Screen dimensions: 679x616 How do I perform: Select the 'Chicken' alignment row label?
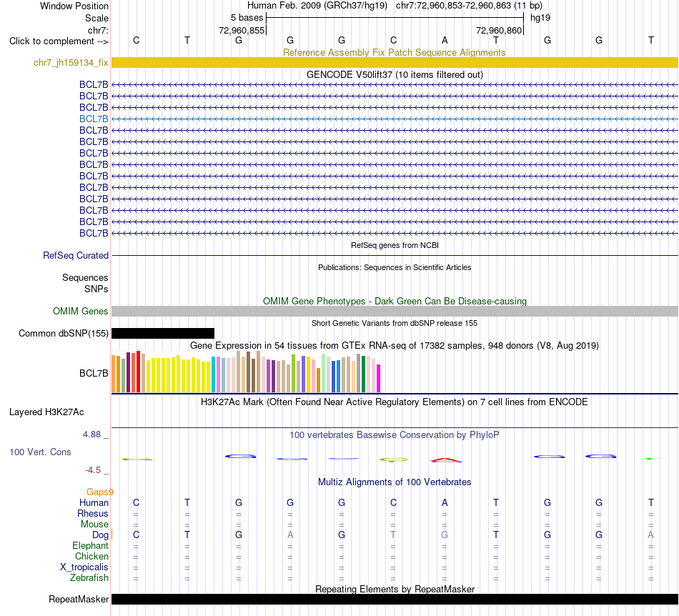(x=91, y=556)
